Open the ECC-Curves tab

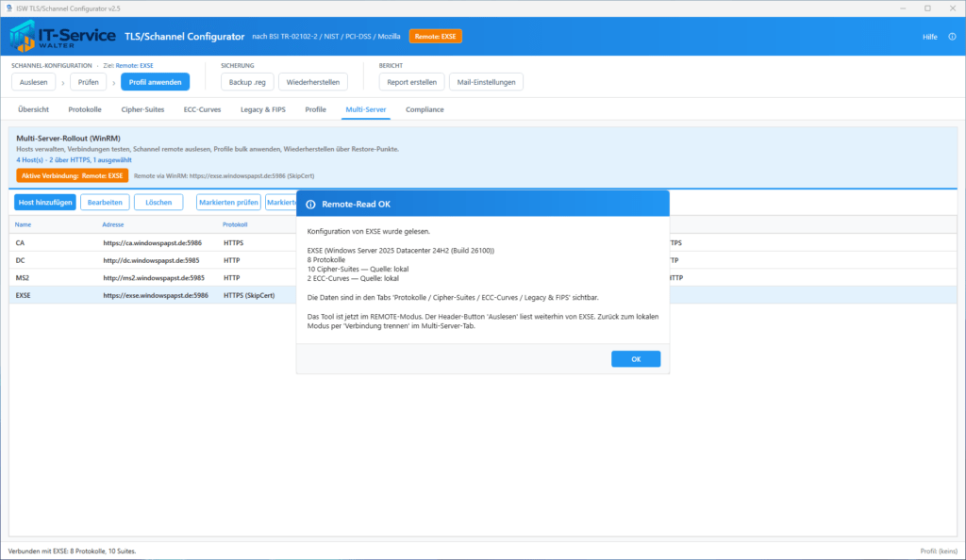(202, 109)
